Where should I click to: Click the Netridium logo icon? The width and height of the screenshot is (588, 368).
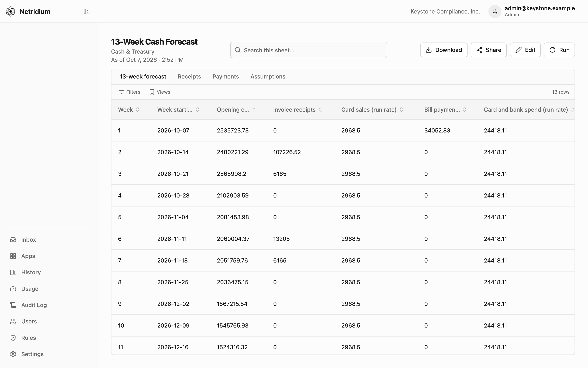point(11,11)
